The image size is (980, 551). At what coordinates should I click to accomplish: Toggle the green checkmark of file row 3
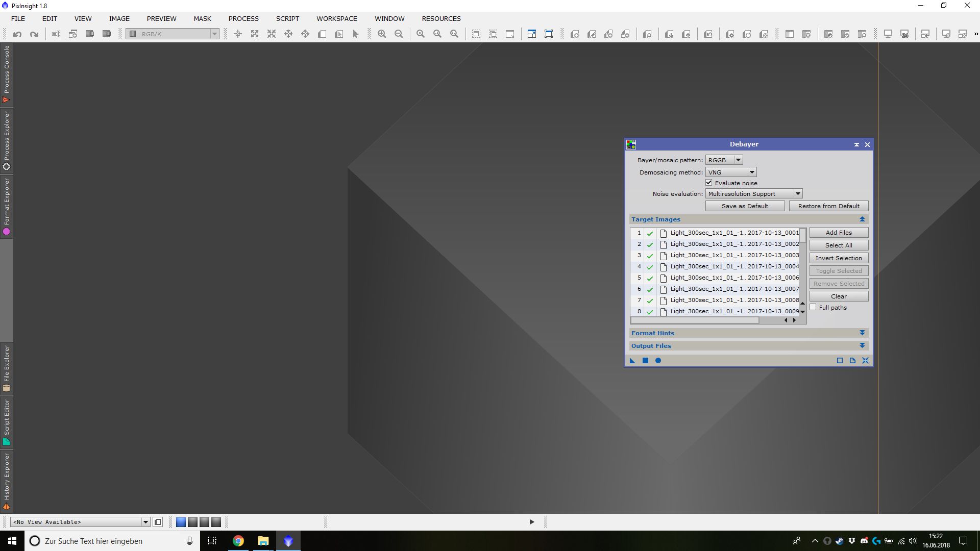(650, 256)
